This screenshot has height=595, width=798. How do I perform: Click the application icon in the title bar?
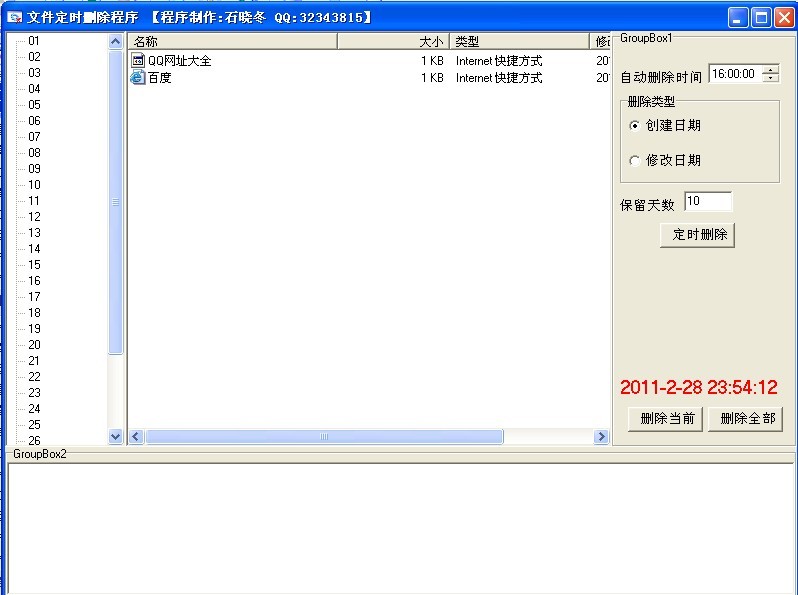(x=14, y=17)
